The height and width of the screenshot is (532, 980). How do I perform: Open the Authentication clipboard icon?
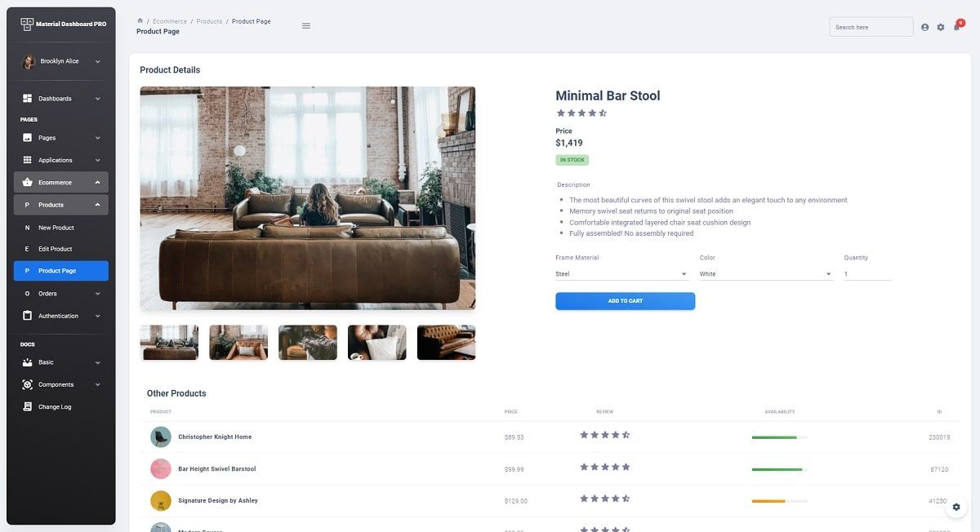pos(26,316)
